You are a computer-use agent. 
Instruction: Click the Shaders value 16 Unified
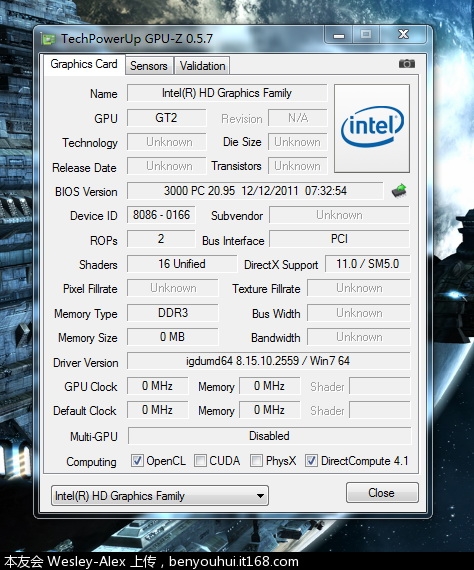point(182,264)
